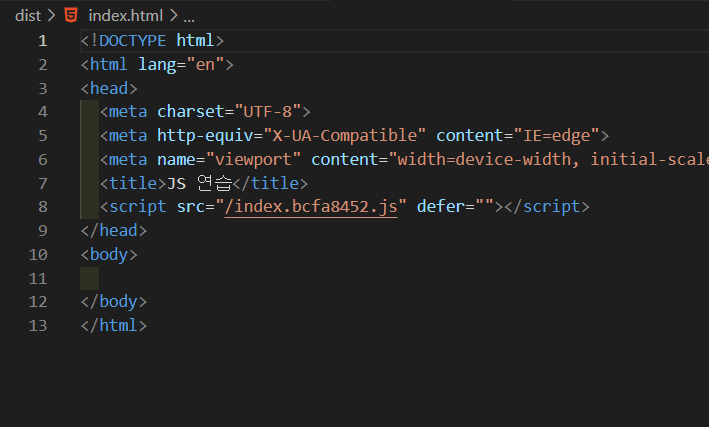Click the closing script tag on line 8
Viewport: 709px width, 427px height.
click(547, 207)
